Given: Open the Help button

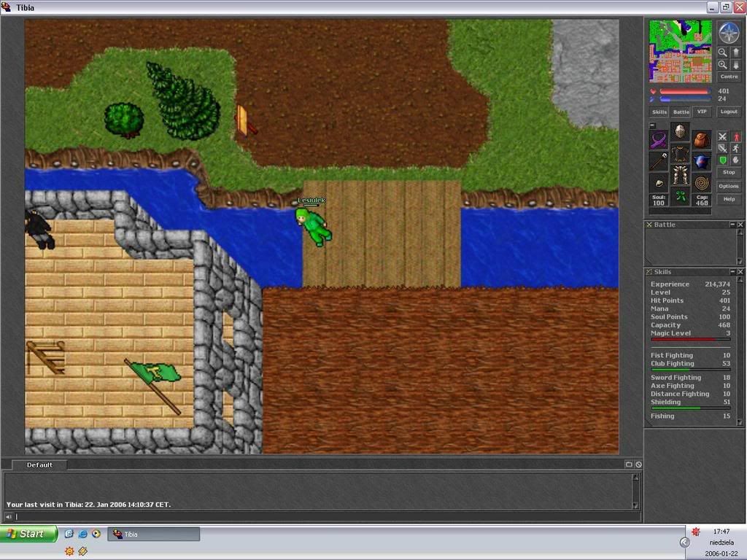Looking at the screenshot, I should 729,199.
